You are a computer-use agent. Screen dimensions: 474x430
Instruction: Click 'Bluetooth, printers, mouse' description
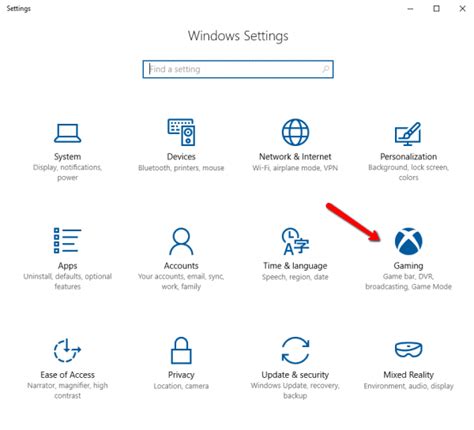pyautogui.click(x=181, y=168)
